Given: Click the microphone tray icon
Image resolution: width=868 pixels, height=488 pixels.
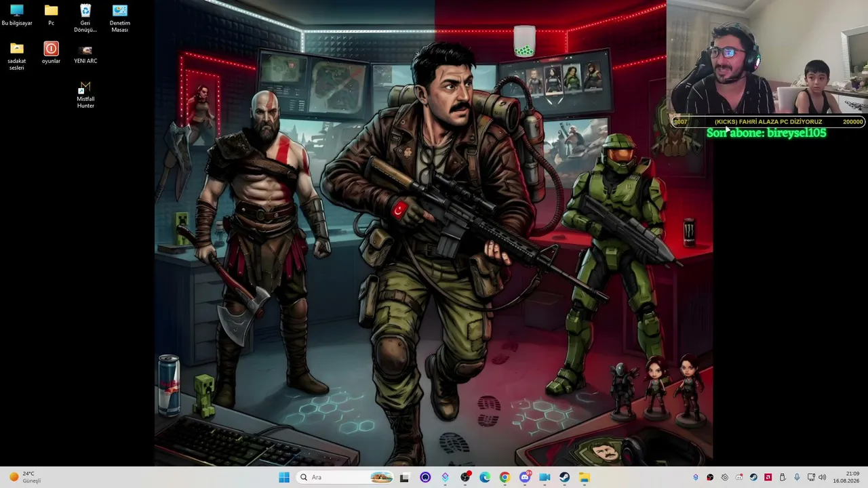Looking at the screenshot, I should click(x=797, y=477).
